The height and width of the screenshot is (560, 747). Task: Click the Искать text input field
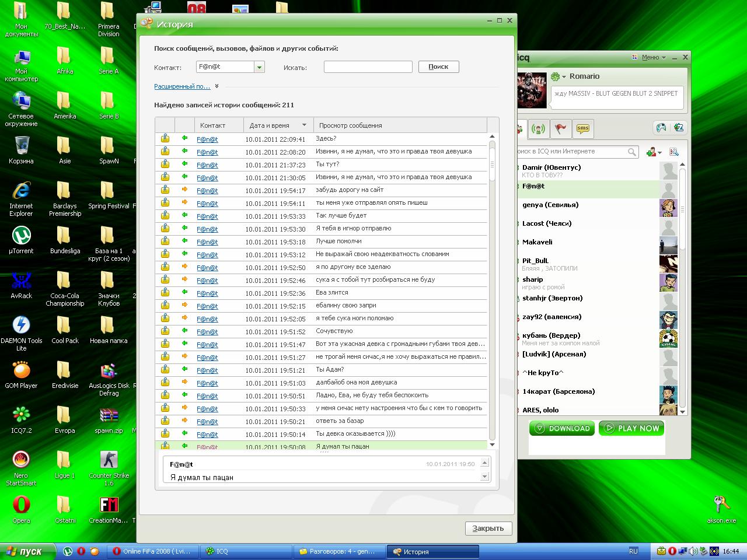(368, 67)
